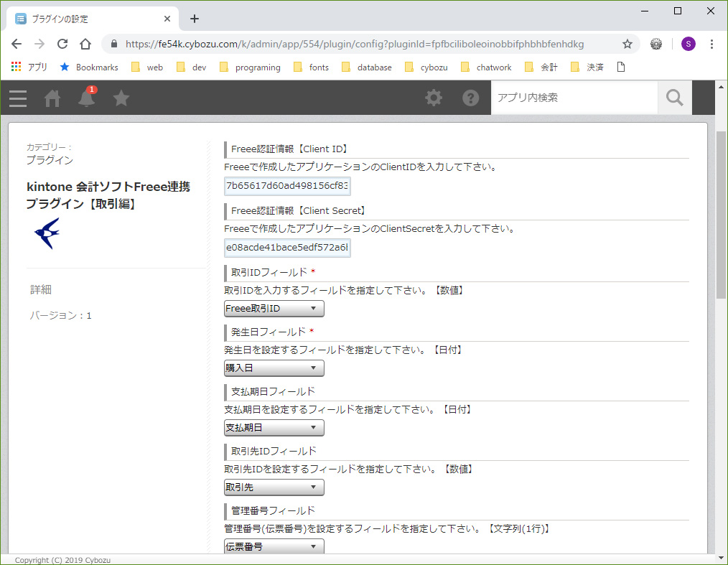
Task: Open the 取引先 field dropdown
Action: click(274, 487)
